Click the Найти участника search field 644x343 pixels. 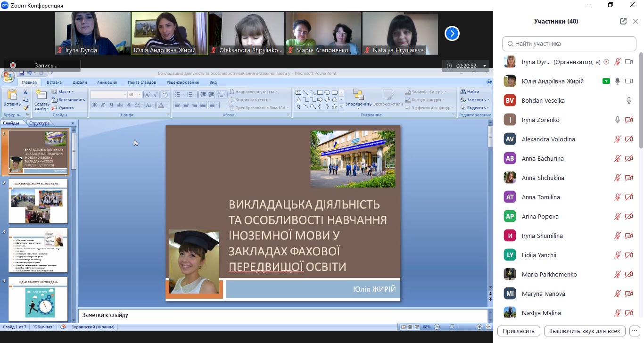(x=569, y=44)
